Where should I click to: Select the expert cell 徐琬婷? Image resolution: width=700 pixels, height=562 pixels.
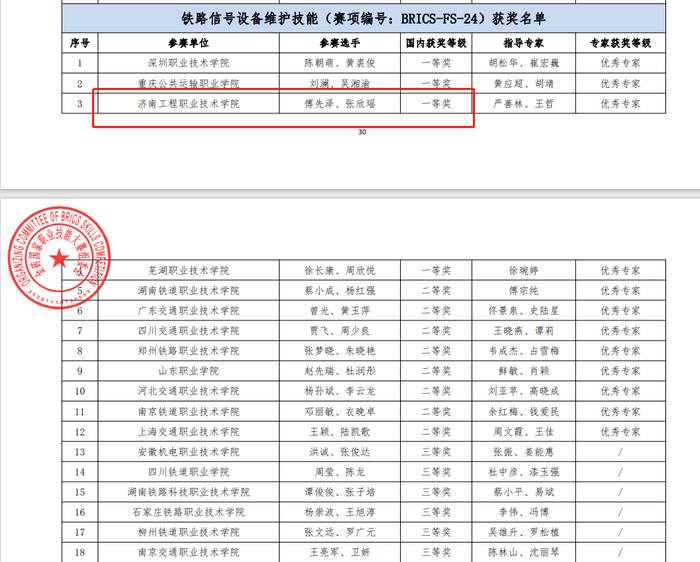524,271
